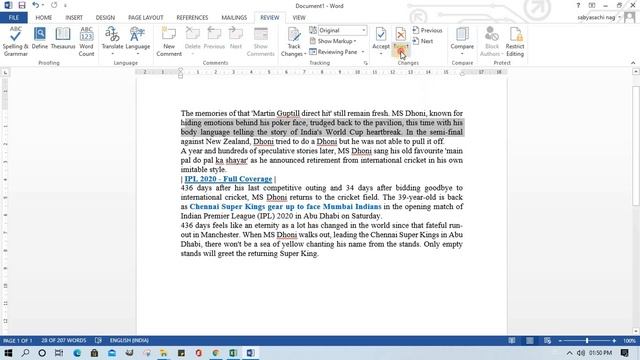640x360 pixels.
Task: Switch to the DESIGN tab
Action: (105, 18)
